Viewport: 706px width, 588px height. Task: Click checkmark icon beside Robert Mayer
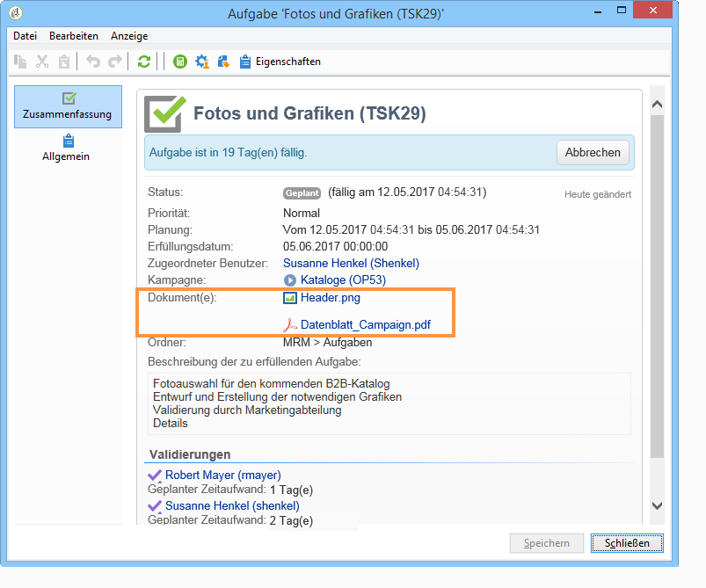(x=155, y=475)
